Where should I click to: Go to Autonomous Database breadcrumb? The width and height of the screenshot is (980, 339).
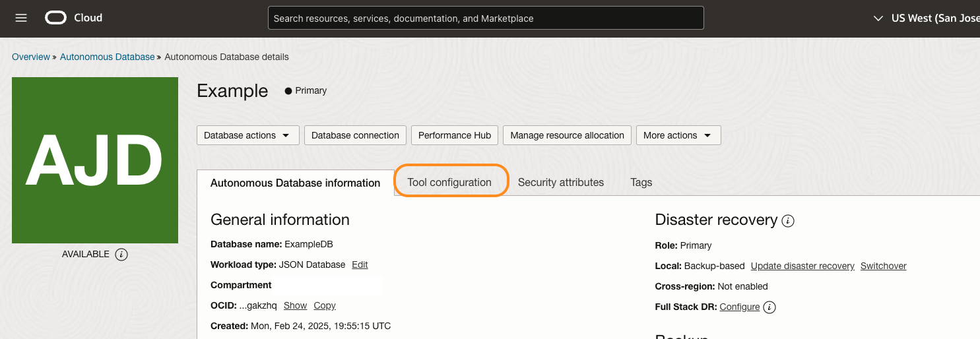pyautogui.click(x=107, y=57)
